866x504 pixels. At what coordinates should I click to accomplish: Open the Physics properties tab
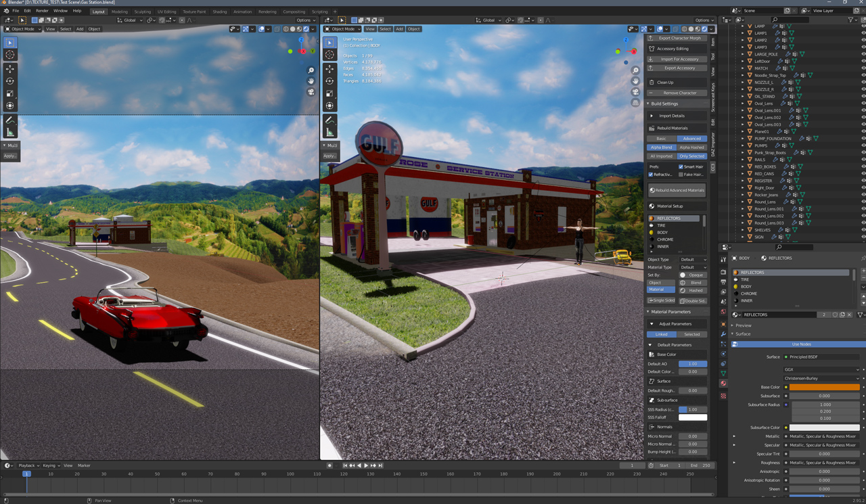[x=723, y=354]
